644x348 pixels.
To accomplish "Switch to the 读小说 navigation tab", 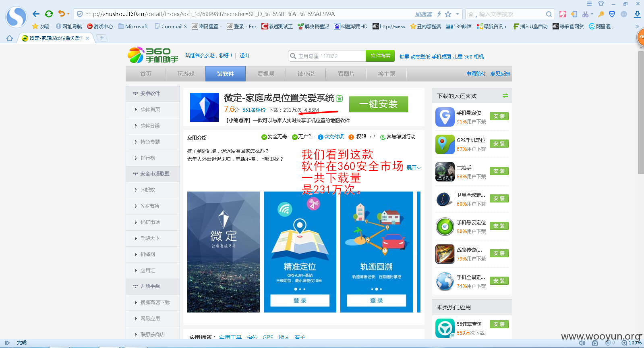I will tap(306, 74).
